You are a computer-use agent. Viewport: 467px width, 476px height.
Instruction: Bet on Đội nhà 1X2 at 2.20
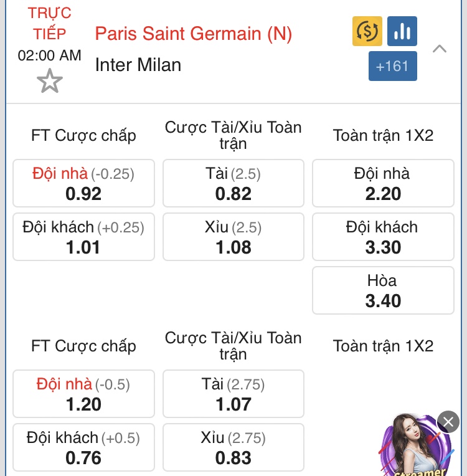pyautogui.click(x=383, y=183)
